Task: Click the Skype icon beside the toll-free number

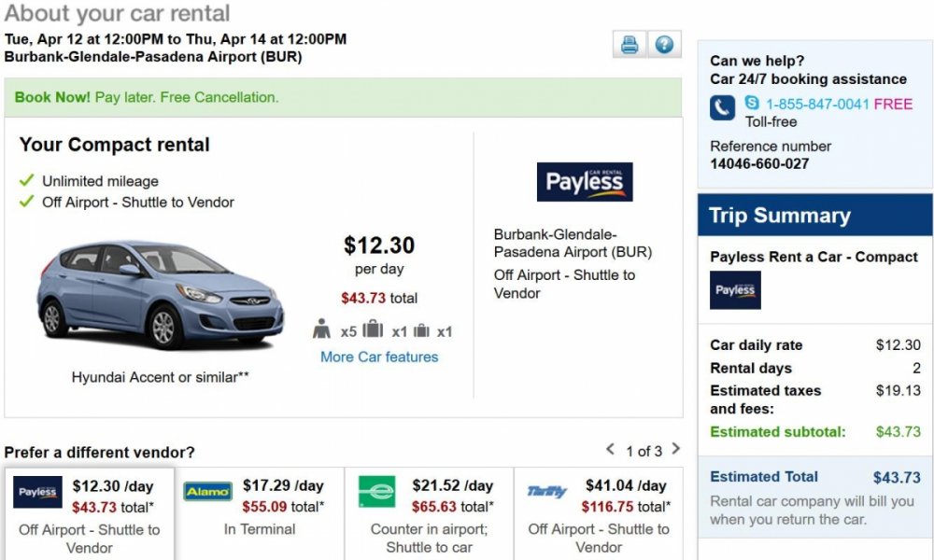Action: click(753, 105)
